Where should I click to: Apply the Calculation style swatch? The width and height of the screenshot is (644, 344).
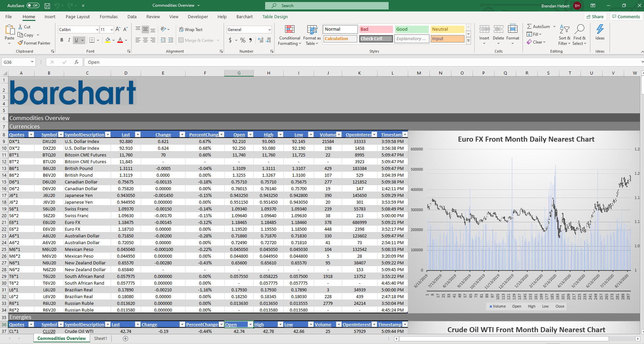click(340, 39)
